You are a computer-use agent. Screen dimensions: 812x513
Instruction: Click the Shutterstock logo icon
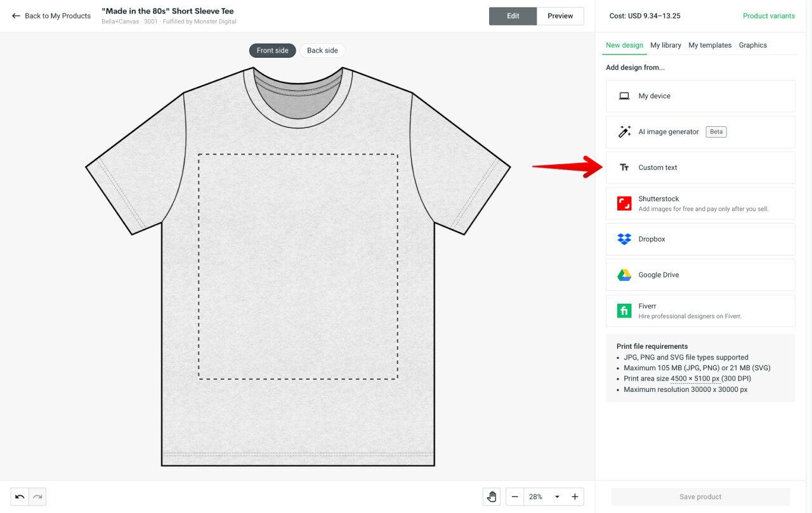tap(624, 203)
